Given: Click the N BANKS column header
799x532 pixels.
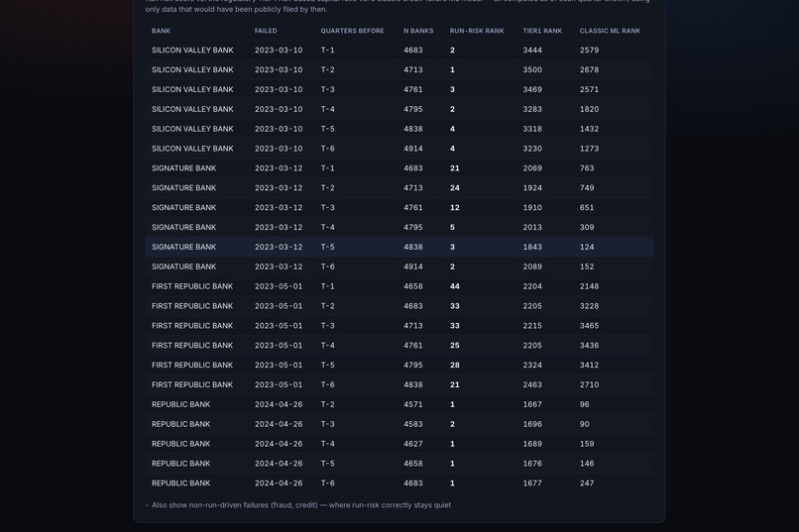Looking at the screenshot, I should [418, 31].
